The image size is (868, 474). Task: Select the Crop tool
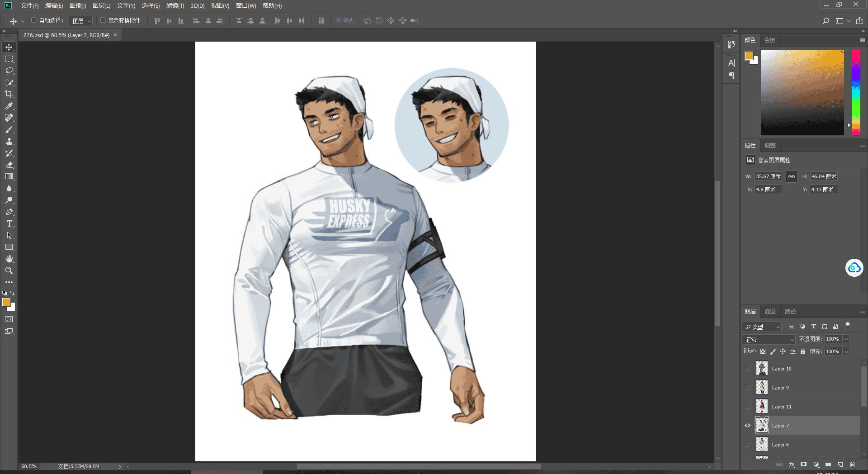pyautogui.click(x=9, y=94)
